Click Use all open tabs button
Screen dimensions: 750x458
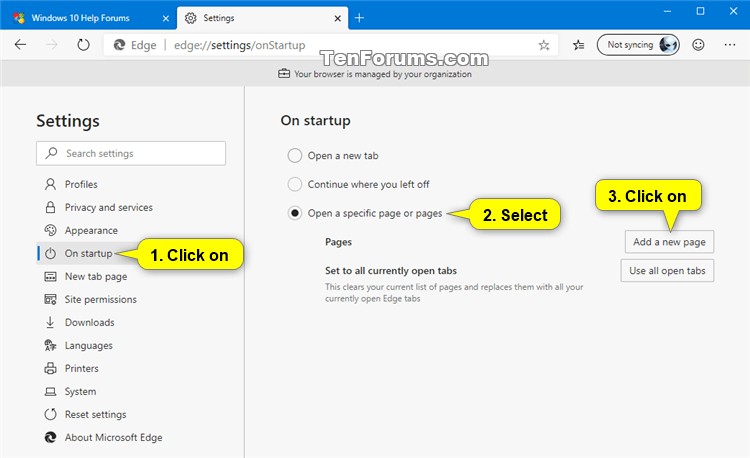667,271
